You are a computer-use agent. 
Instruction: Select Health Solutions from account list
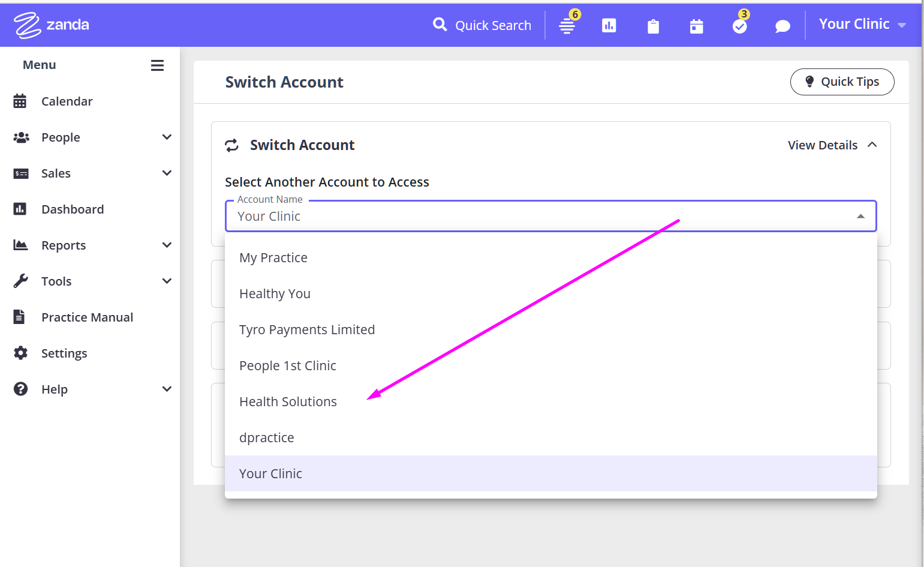click(x=288, y=402)
